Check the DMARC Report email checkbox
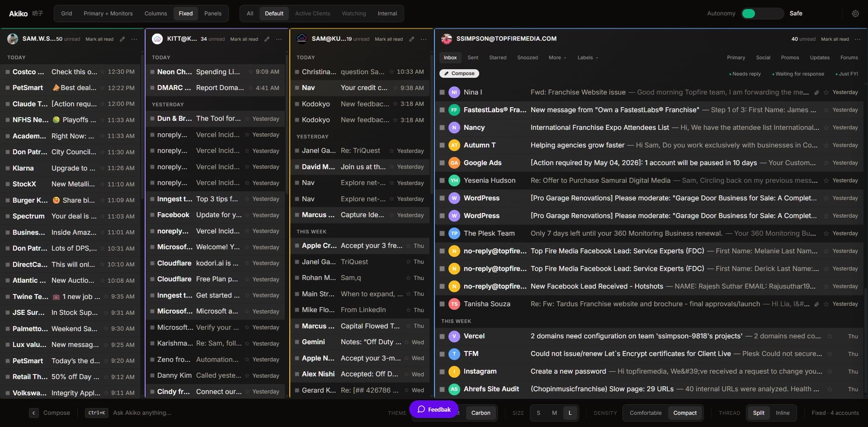The image size is (868, 427). click(x=152, y=88)
